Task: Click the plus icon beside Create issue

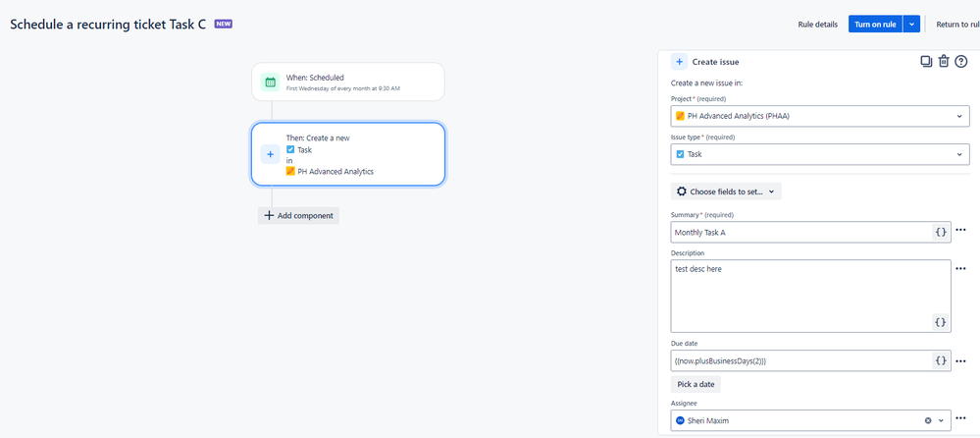Action: click(679, 62)
